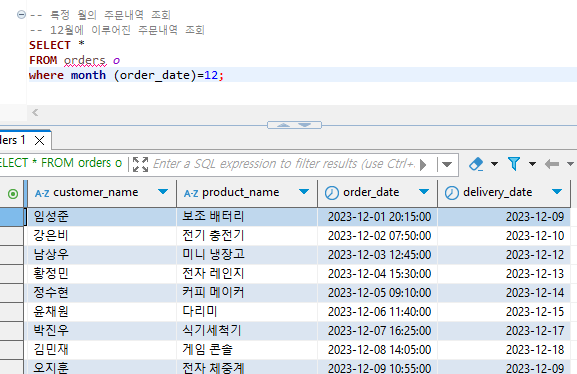Viewport: 577px width, 374px height.
Task: Open the back arrow history dropdown
Action: click(570, 164)
